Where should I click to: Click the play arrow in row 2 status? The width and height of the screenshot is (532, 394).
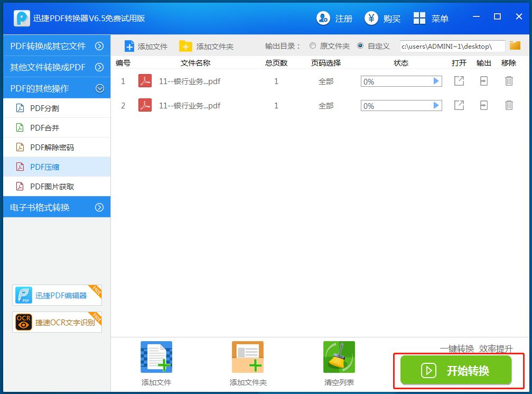[x=436, y=105]
